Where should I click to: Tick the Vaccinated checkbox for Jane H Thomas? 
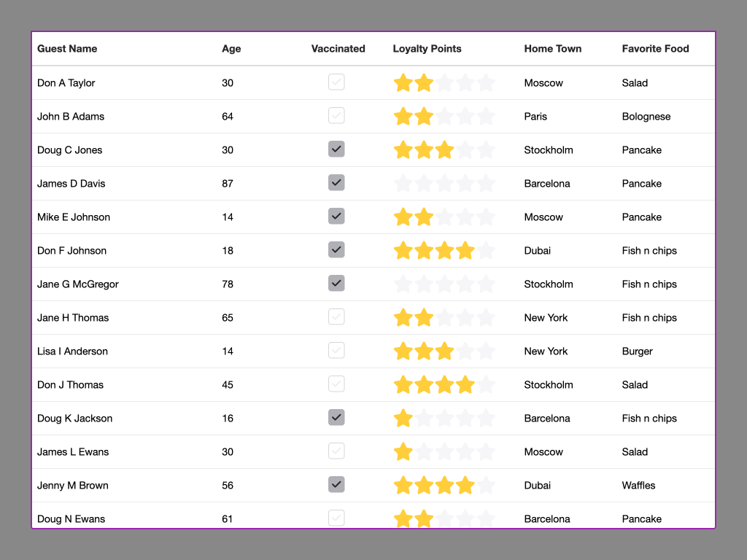tap(336, 316)
